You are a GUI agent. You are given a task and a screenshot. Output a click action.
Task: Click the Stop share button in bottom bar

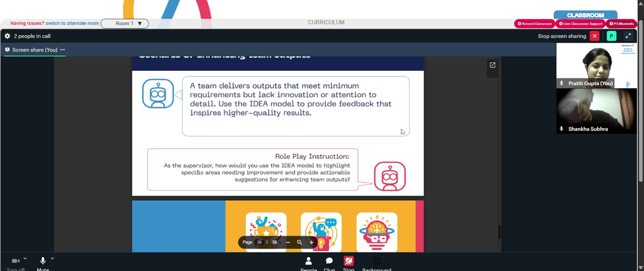(348, 263)
